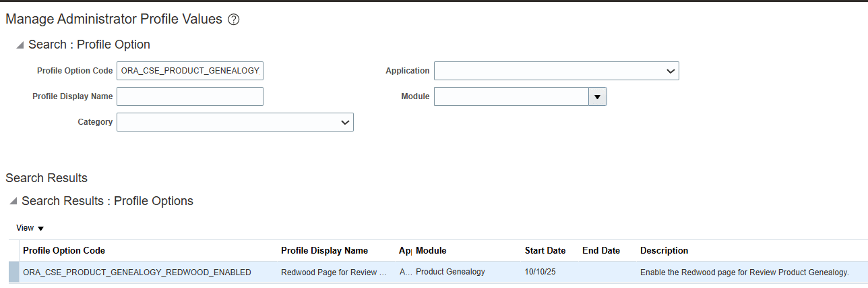The height and width of the screenshot is (288, 868).
Task: Click "Redwood Page for Review" display name cell
Action: [x=334, y=272]
